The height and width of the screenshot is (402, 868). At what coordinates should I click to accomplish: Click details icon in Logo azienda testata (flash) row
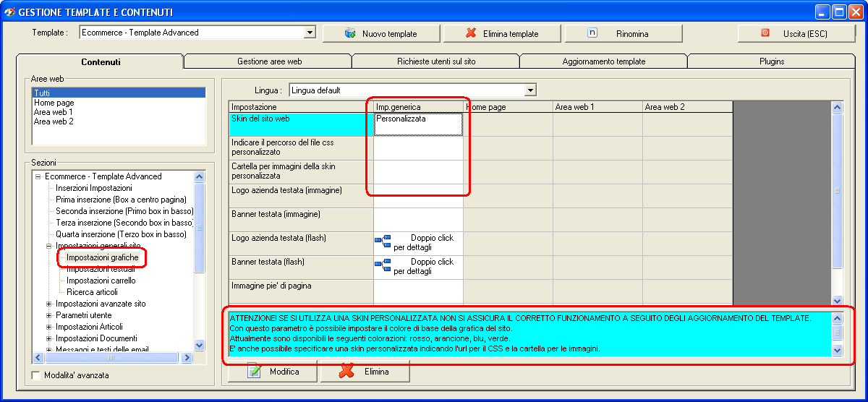383,241
